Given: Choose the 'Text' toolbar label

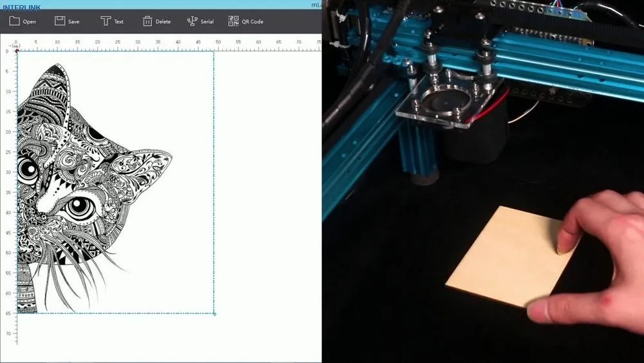Looking at the screenshot, I should click(x=119, y=22).
